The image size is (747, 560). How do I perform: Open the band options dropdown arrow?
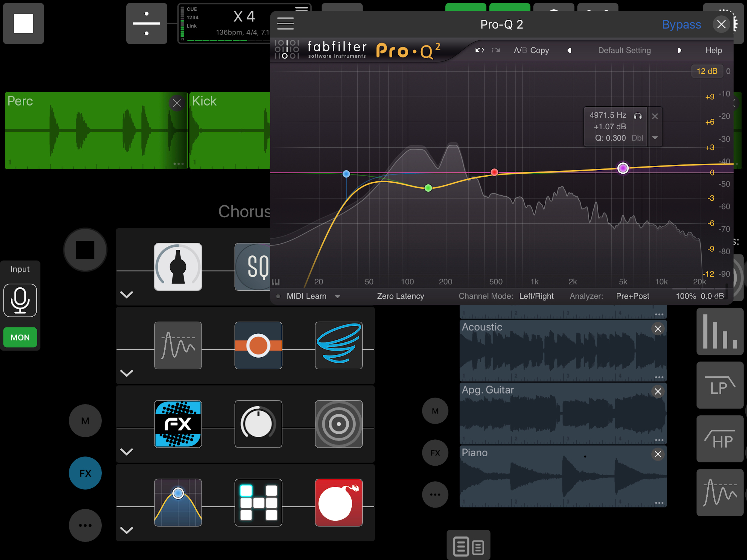click(x=655, y=138)
